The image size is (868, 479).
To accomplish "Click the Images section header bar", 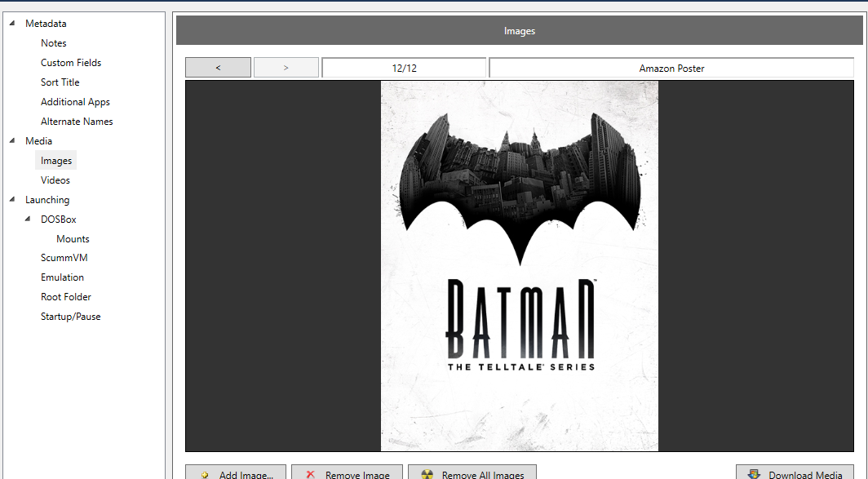I will [520, 30].
